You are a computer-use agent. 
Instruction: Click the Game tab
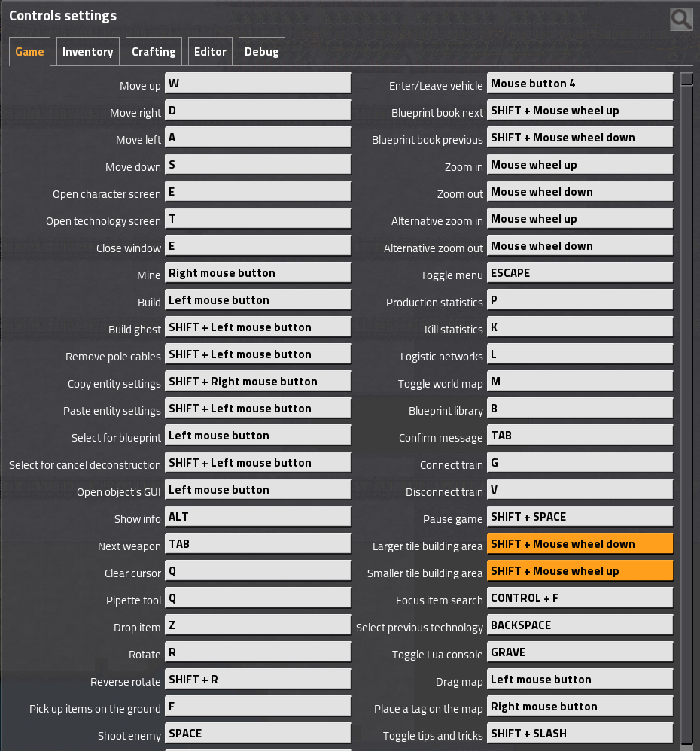30,52
